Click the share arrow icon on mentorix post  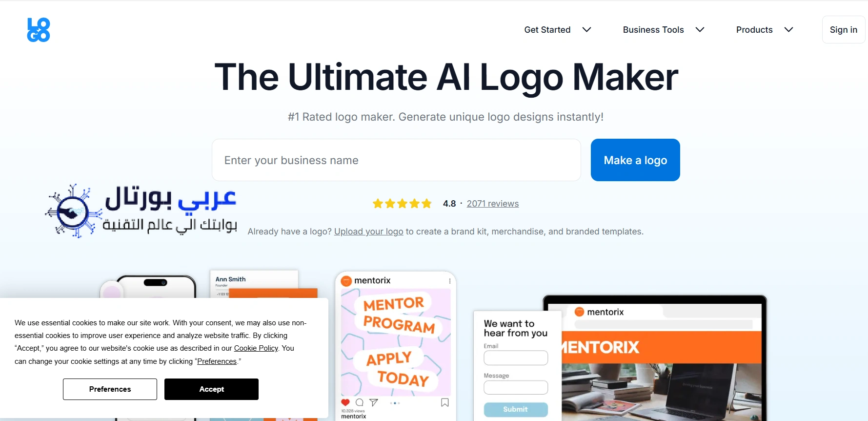[x=374, y=402]
